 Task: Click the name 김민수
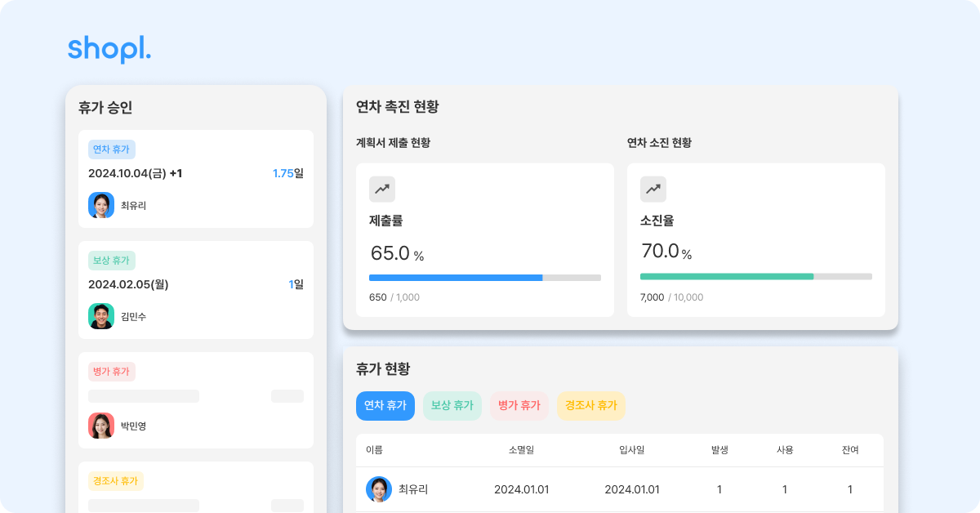133,317
